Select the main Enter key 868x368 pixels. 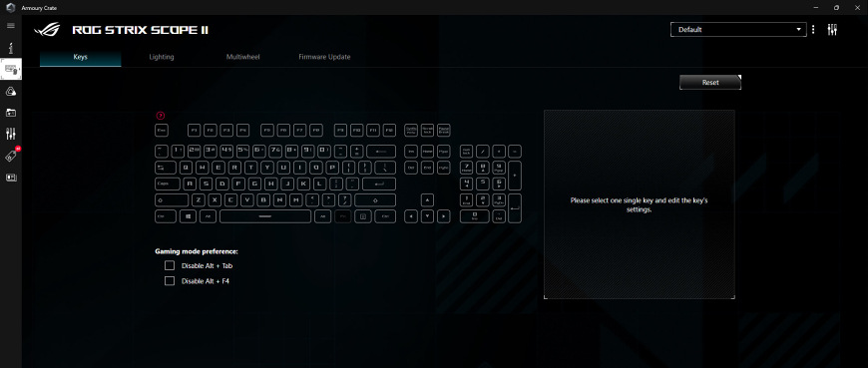379,184
